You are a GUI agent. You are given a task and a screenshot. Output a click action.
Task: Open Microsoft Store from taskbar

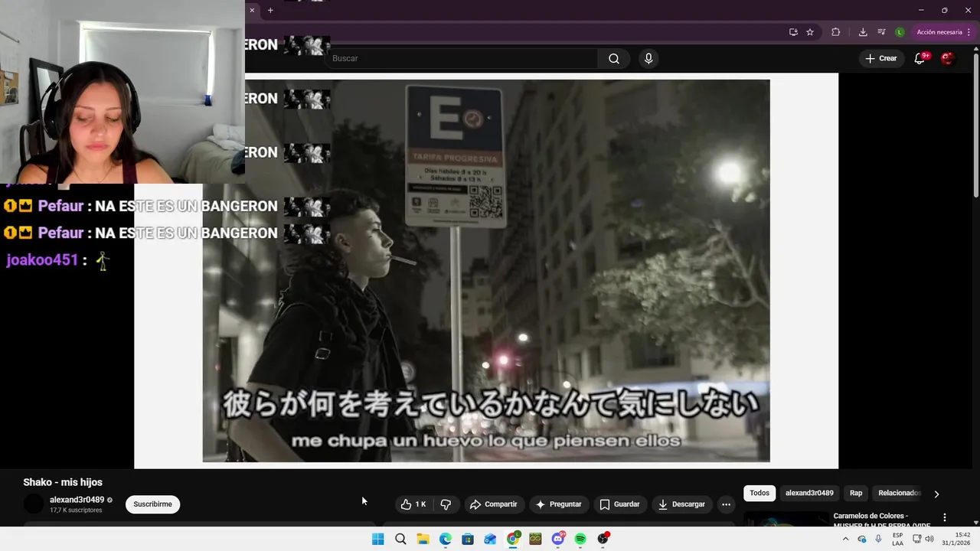pyautogui.click(x=468, y=539)
